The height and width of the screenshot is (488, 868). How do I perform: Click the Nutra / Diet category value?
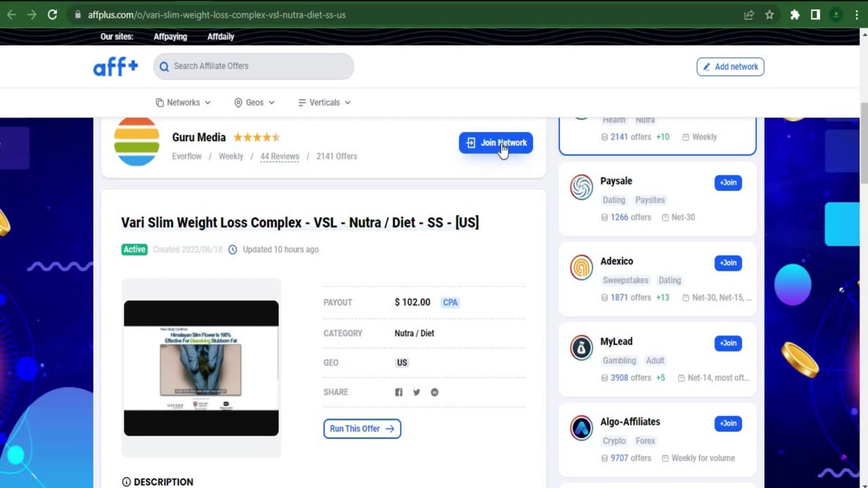(x=414, y=333)
